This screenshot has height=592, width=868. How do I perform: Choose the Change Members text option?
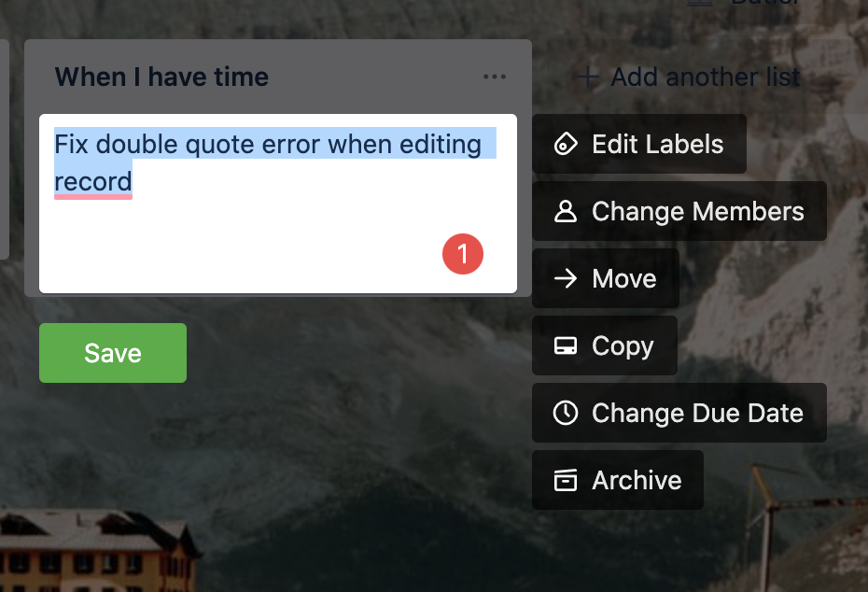(698, 211)
